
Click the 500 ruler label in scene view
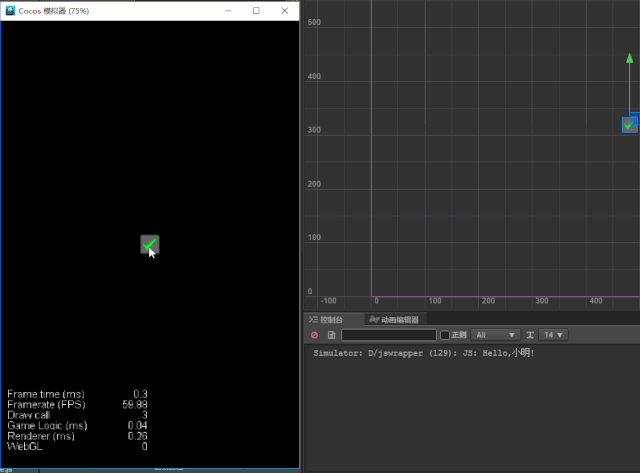pos(314,22)
